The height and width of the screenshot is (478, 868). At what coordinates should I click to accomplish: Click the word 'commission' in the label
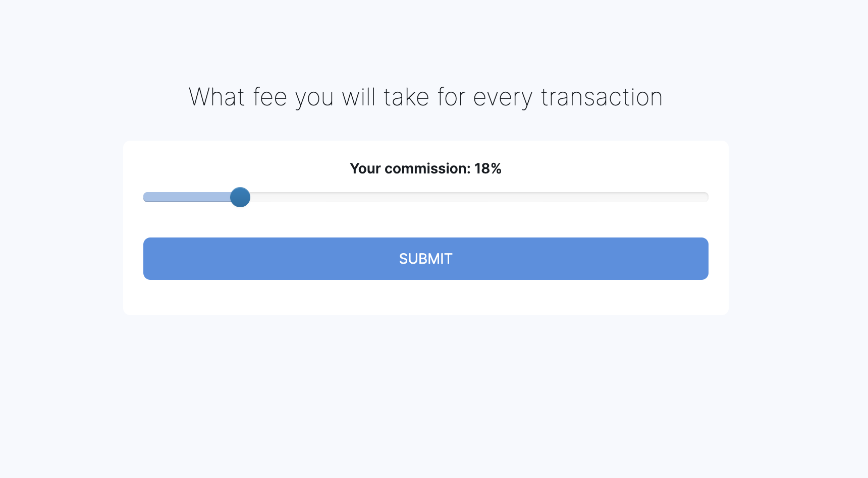427,168
